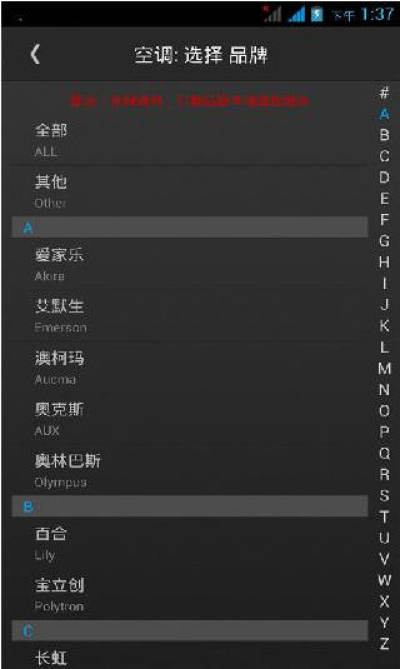Tap the back arrow icon
Screen dimensions: 400x669
pyautogui.click(x=35, y=55)
